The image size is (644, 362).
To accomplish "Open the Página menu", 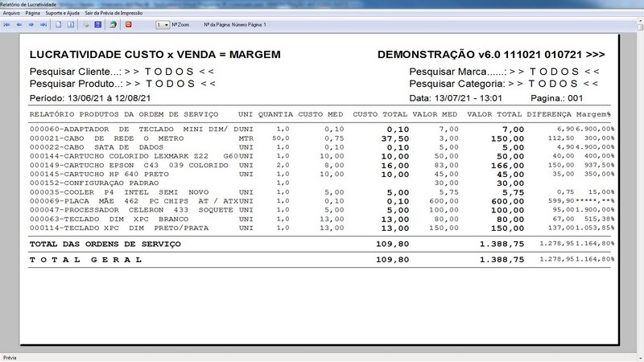I will (x=33, y=13).
